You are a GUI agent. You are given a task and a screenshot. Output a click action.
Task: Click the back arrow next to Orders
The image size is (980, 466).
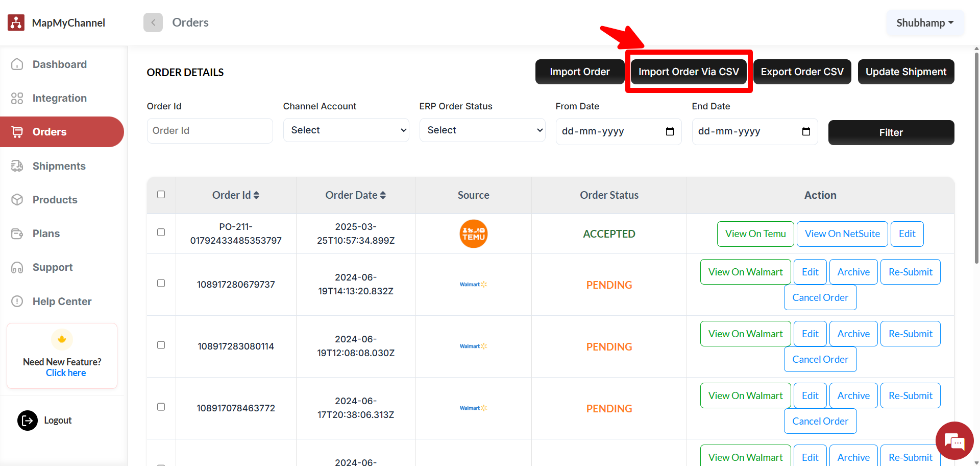153,22
